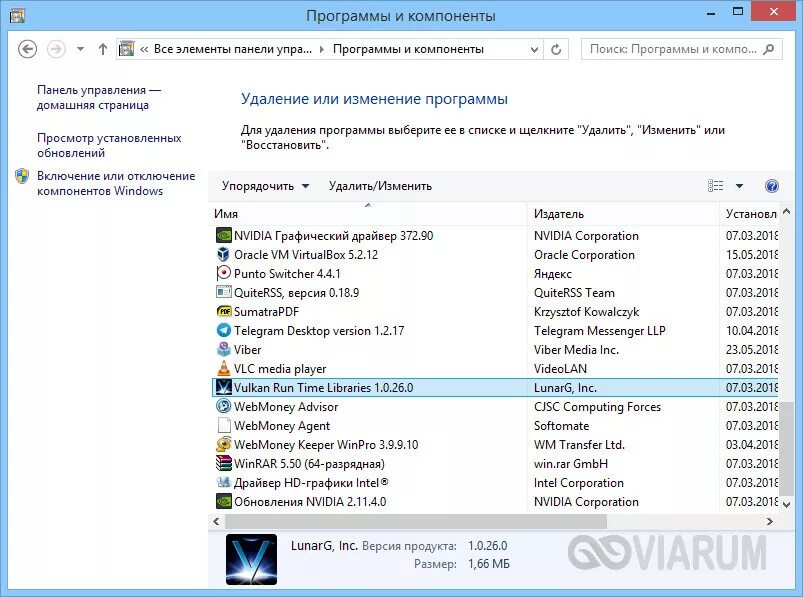The width and height of the screenshot is (803, 597).
Task: Click the WinRAR books icon
Action: coord(223,463)
